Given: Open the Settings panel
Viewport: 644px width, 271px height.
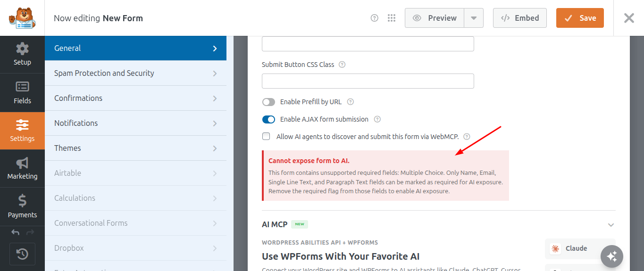Looking at the screenshot, I should point(22,131).
